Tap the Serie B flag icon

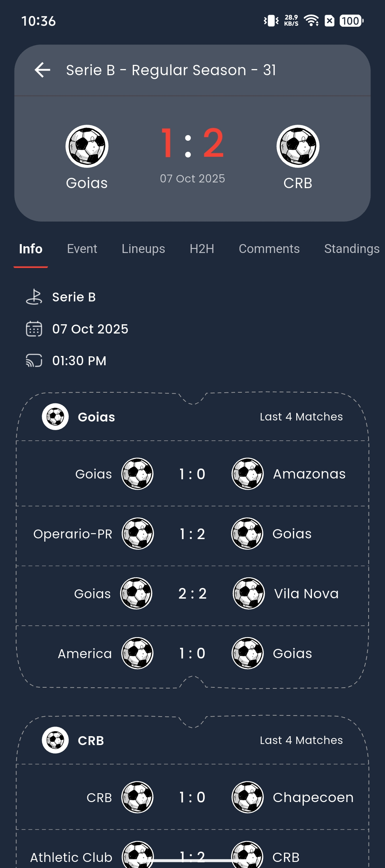[34, 297]
